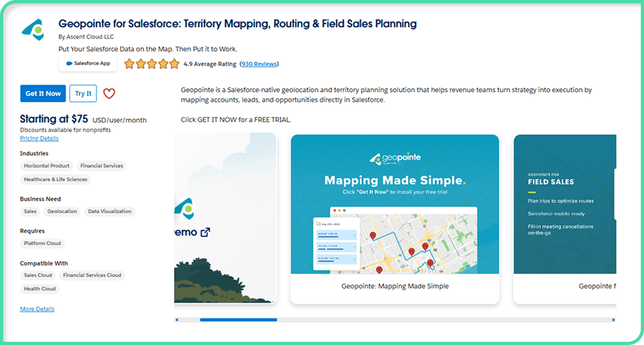Open the 930 Reviews link

pos(259,64)
